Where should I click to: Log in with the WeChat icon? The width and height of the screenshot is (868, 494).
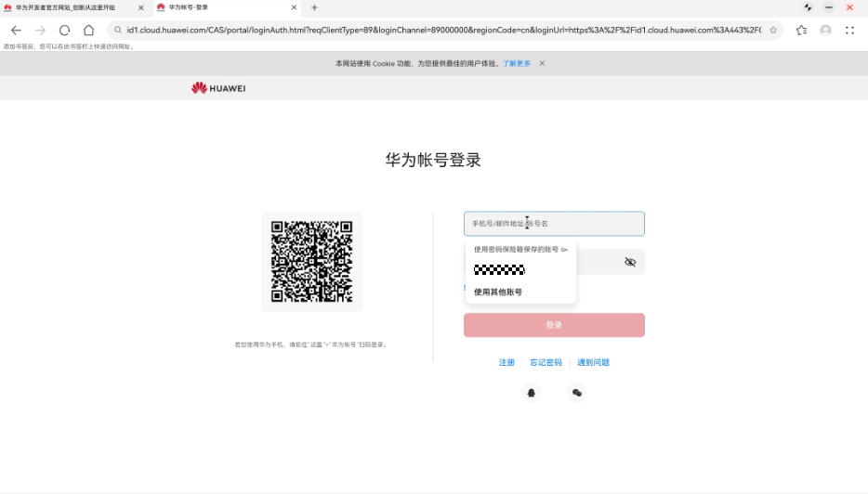tap(577, 393)
